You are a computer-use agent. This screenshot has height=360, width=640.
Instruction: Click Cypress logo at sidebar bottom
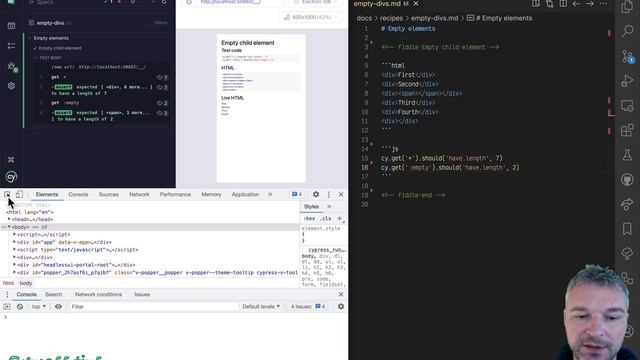click(x=11, y=177)
